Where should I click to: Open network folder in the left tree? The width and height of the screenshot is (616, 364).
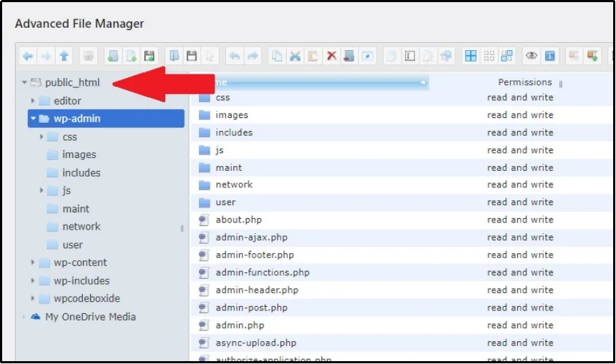[82, 227]
